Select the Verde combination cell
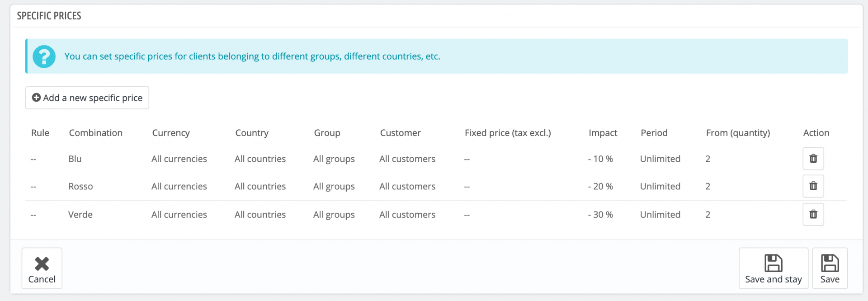The width and height of the screenshot is (868, 301). (x=80, y=215)
